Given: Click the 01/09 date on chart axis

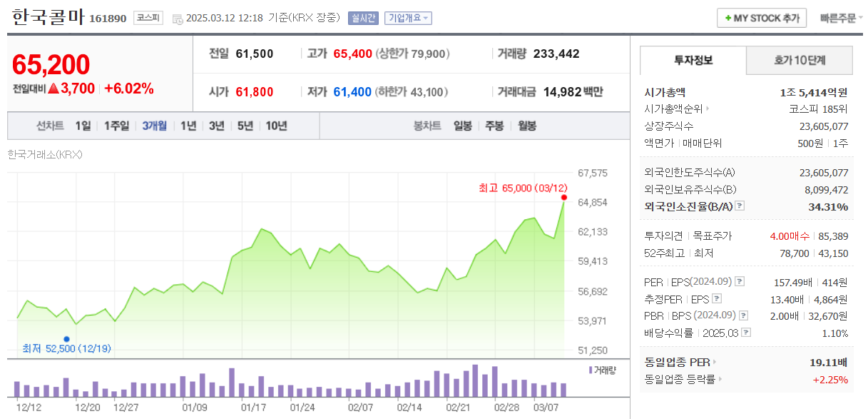Looking at the screenshot, I should click(195, 408).
